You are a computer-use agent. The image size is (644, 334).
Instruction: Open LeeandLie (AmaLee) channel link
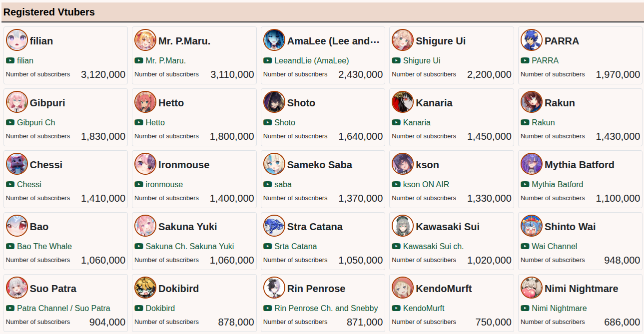[311, 60]
